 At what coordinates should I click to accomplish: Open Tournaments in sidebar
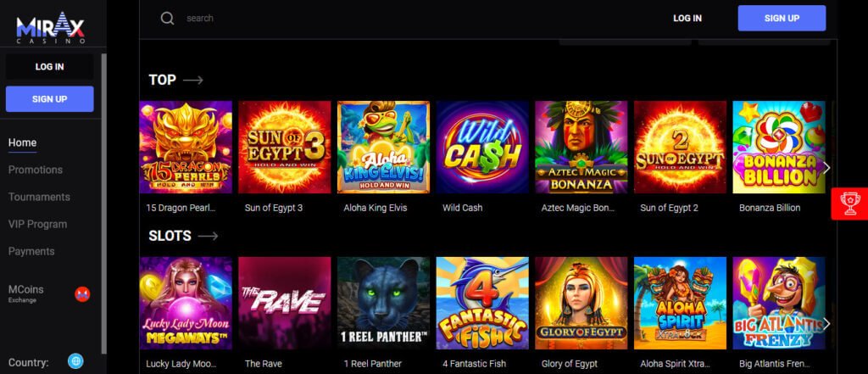click(x=39, y=197)
